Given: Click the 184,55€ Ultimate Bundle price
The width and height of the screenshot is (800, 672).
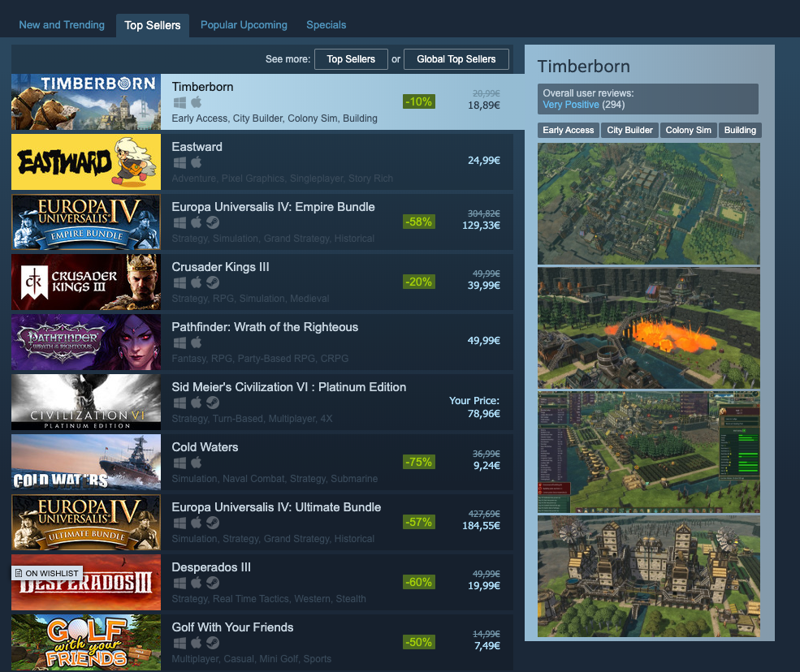Looking at the screenshot, I should point(481,525).
